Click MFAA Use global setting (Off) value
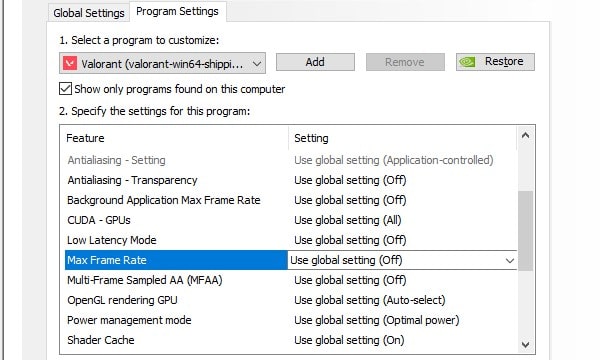The image size is (600, 360). [x=350, y=280]
